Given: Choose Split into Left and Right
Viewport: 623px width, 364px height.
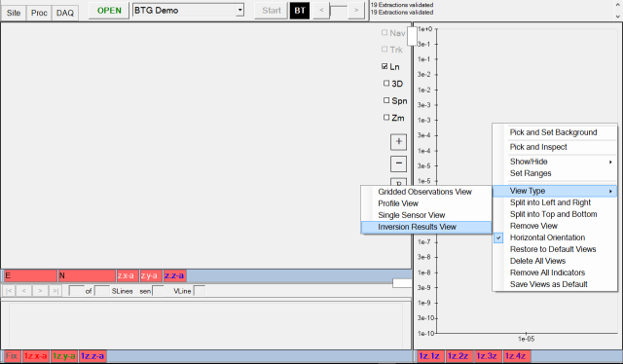Looking at the screenshot, I should (x=555, y=202).
